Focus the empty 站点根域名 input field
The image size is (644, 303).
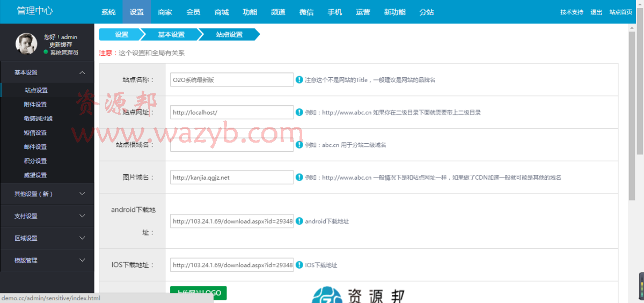(232, 144)
